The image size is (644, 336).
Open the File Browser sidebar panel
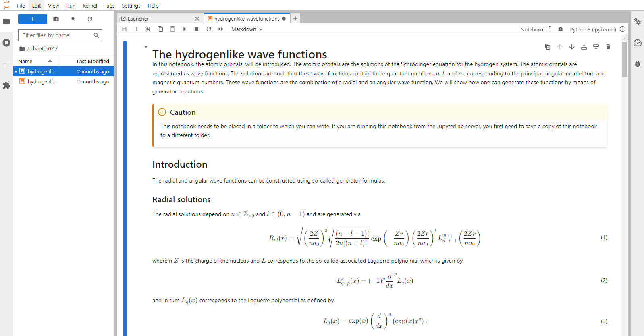click(x=6, y=21)
